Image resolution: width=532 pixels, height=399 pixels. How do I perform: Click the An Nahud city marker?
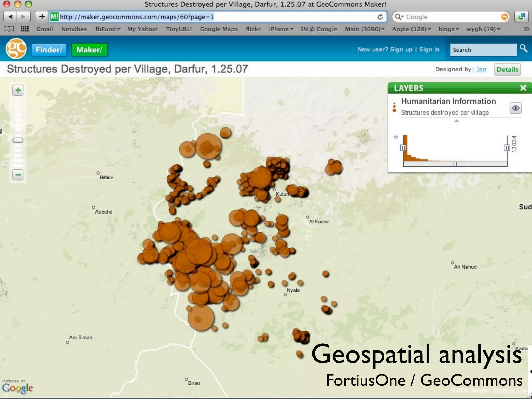click(x=452, y=263)
